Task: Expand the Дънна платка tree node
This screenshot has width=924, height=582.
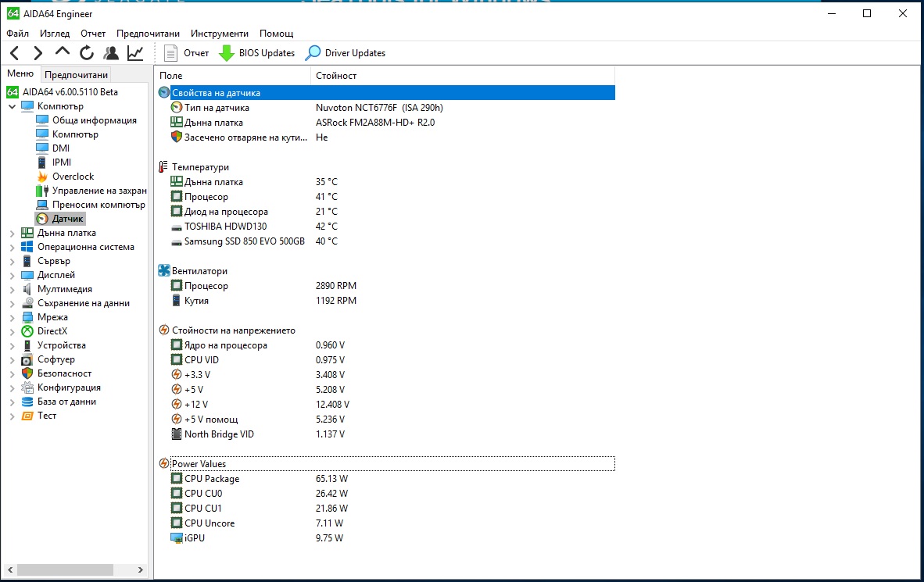Action: (12, 234)
